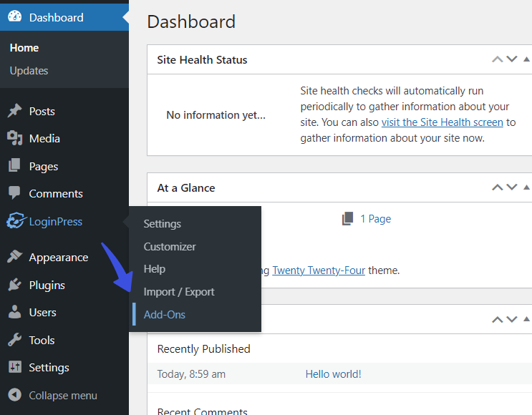Open the Hello world! post link
This screenshot has width=532, height=415.
(333, 374)
